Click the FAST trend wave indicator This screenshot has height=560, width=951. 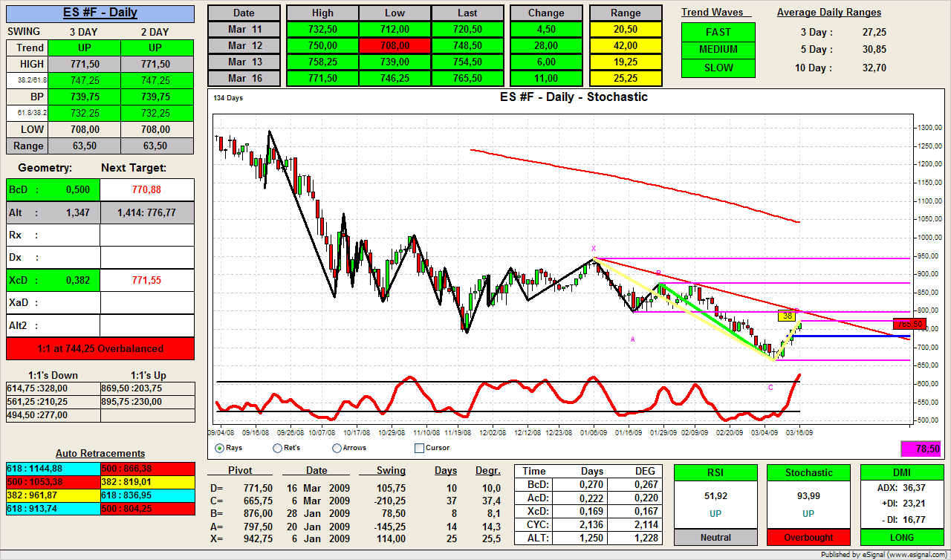(718, 32)
